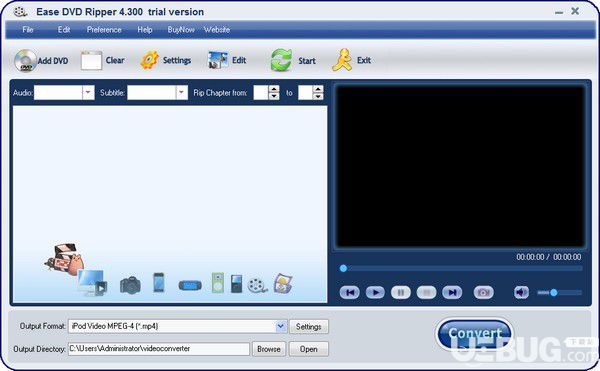Open output format Settings button
This screenshot has width=600, height=371.
pyautogui.click(x=308, y=327)
